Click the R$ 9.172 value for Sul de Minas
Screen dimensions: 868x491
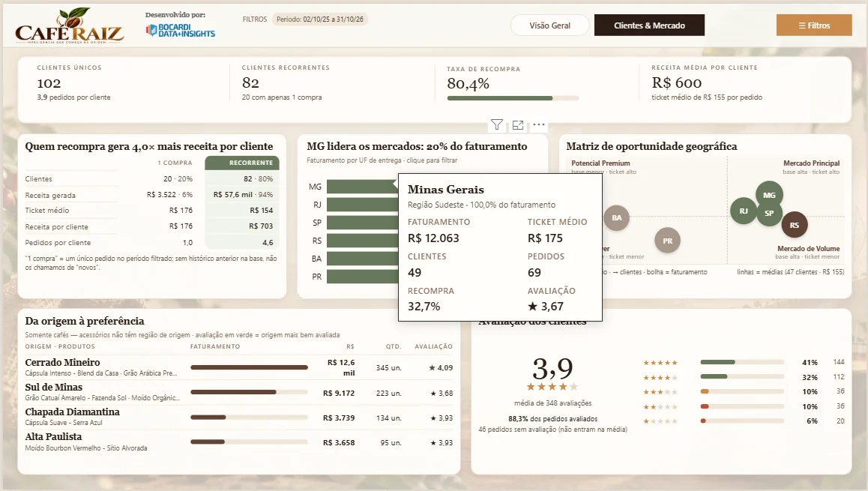339,393
